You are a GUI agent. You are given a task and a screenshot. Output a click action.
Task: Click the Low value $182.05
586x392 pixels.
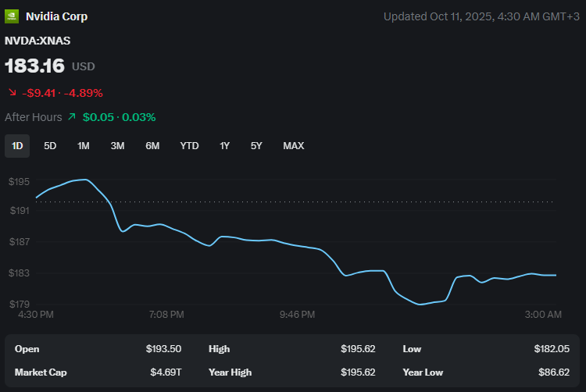click(552, 349)
